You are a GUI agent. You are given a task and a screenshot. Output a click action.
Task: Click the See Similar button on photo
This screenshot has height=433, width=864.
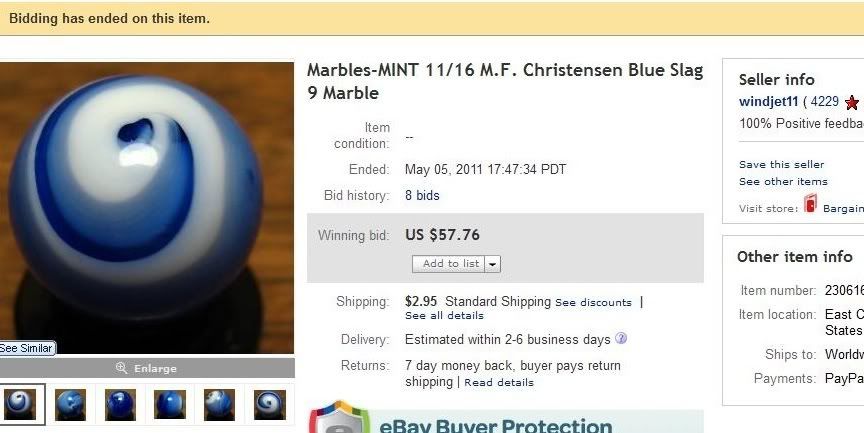pyautogui.click(x=27, y=348)
